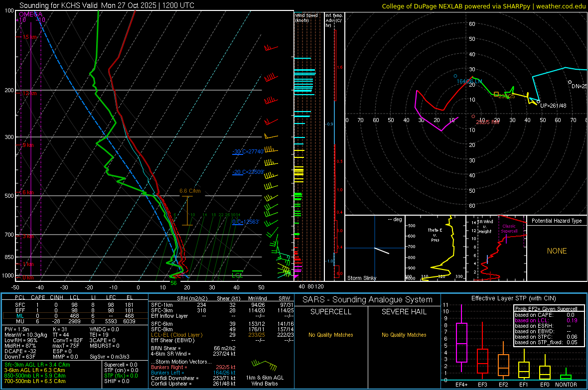
Task: Click the BRN Shear = 66 m2/s2 entry
Action: click(193, 348)
